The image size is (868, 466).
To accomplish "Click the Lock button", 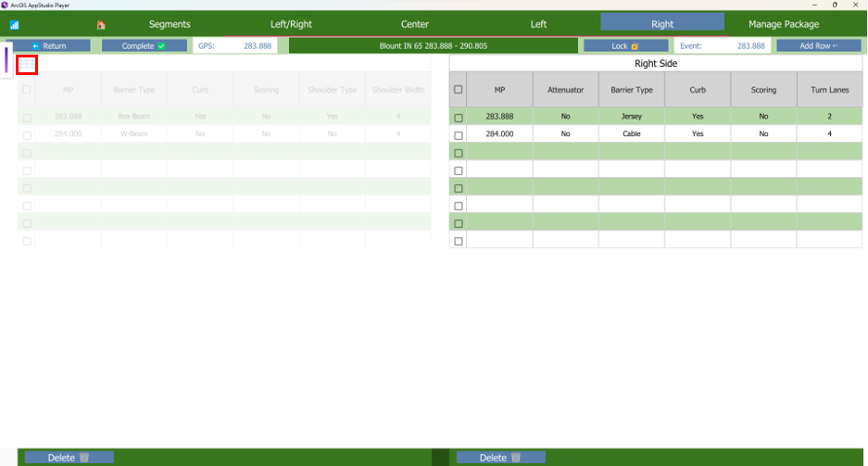I will [625, 46].
